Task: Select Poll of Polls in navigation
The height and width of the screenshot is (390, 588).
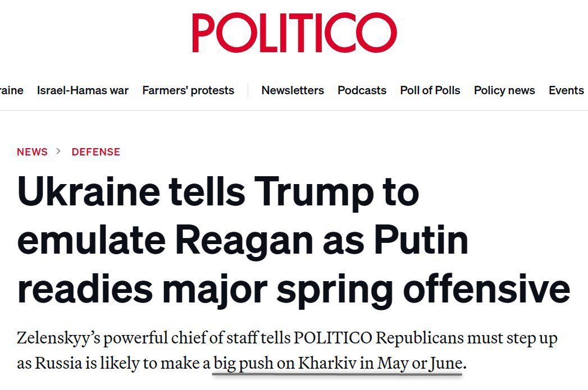Action: tap(430, 90)
